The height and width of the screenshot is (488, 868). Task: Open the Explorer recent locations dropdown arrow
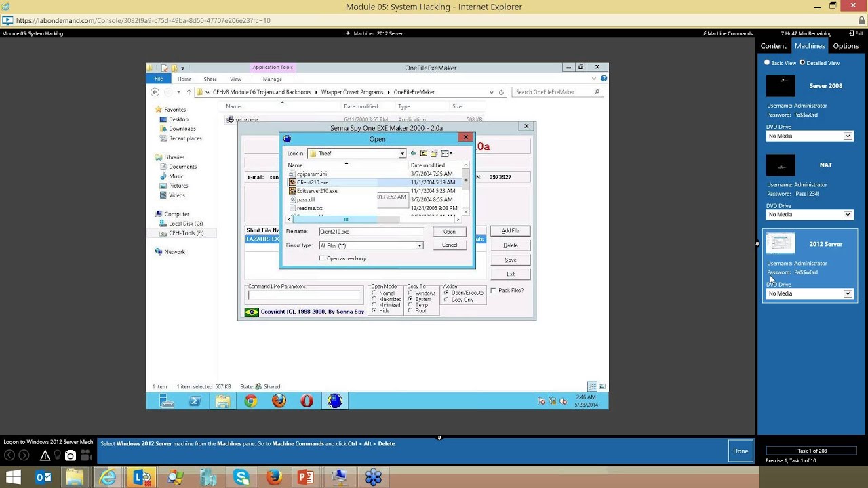(178, 92)
